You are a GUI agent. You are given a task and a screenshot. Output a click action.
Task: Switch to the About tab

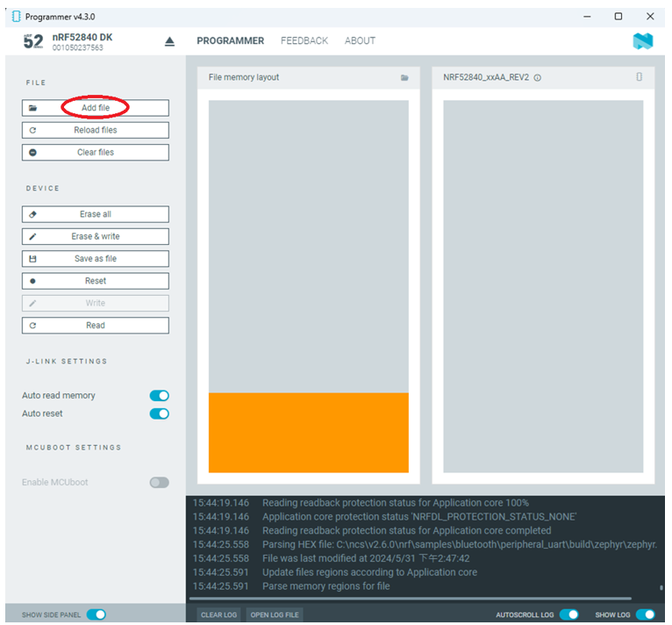tap(360, 41)
